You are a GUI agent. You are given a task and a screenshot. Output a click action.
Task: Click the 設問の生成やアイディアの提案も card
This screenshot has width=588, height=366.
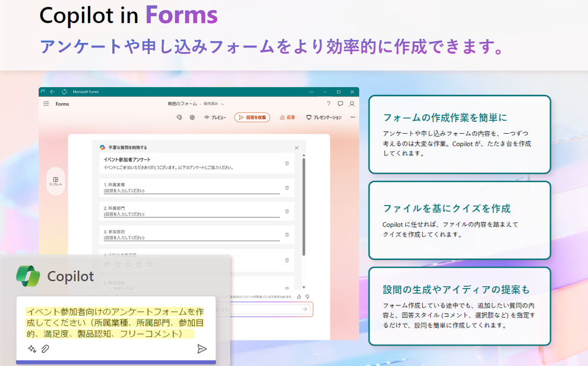(460, 306)
